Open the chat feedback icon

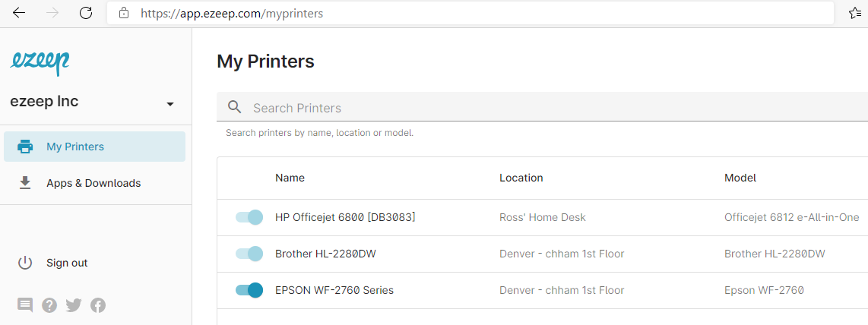25,305
